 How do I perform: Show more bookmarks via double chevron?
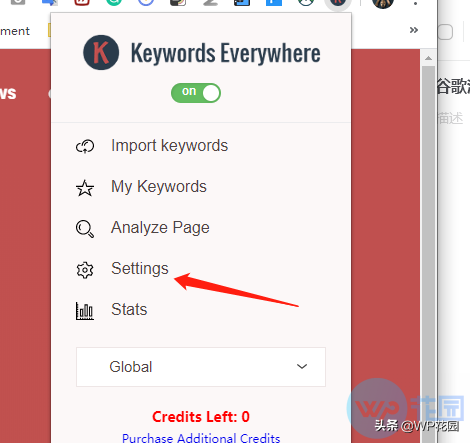pyautogui.click(x=414, y=30)
